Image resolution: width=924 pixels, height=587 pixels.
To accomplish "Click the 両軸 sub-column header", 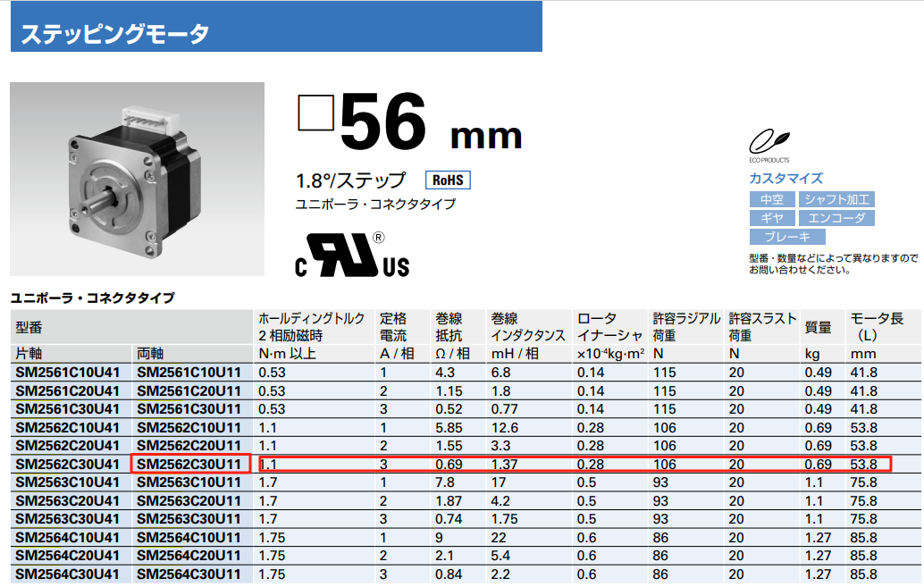I will tap(151, 353).
